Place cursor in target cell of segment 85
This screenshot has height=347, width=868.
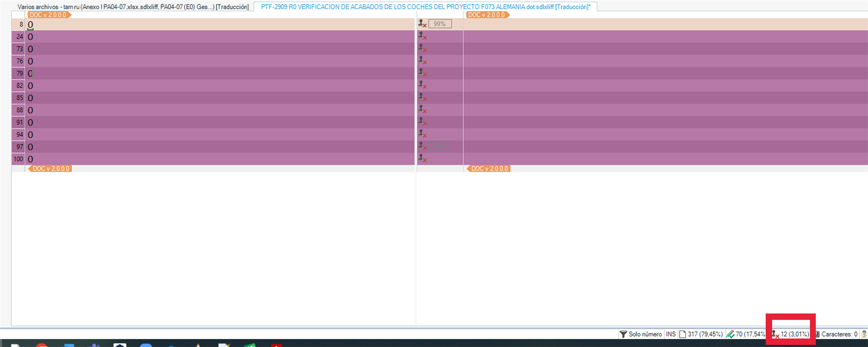click(665, 98)
